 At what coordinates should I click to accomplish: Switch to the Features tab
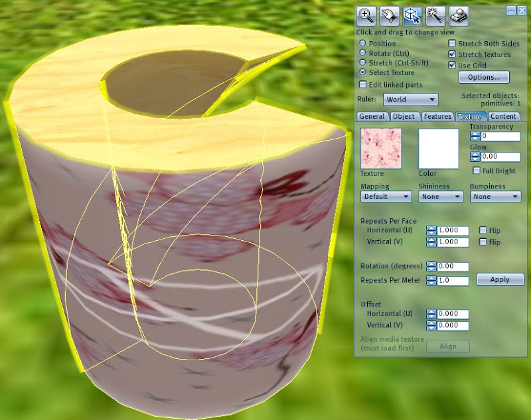tap(437, 116)
